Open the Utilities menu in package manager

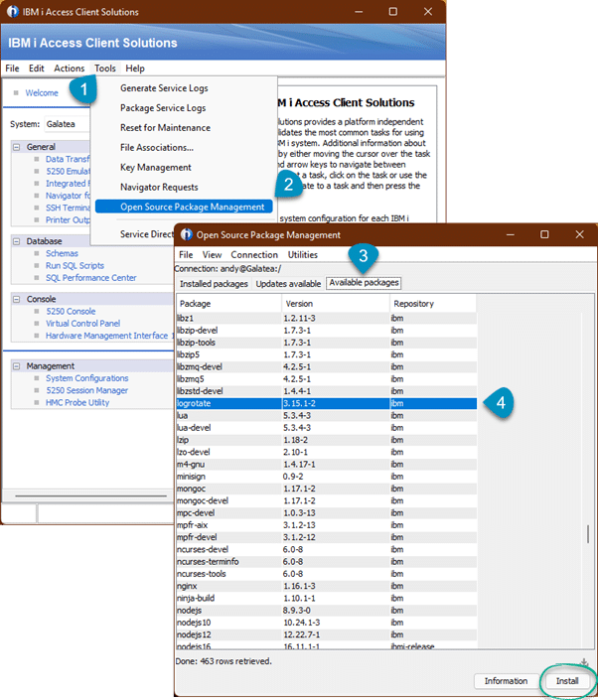[303, 255]
